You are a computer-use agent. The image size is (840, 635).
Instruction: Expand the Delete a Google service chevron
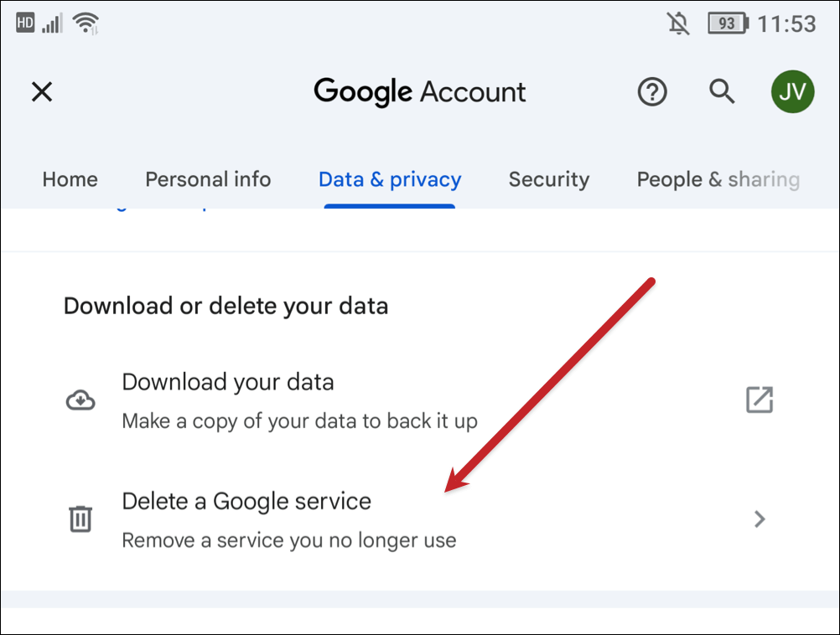(760, 519)
